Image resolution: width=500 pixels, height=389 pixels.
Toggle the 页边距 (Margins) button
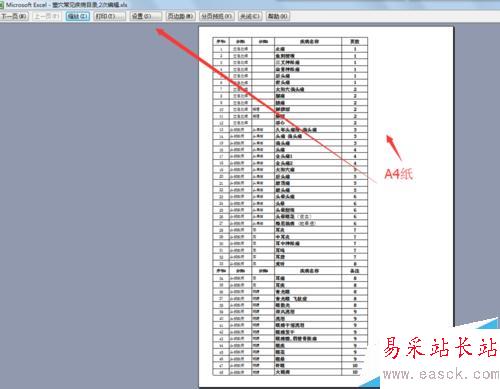[x=180, y=16]
